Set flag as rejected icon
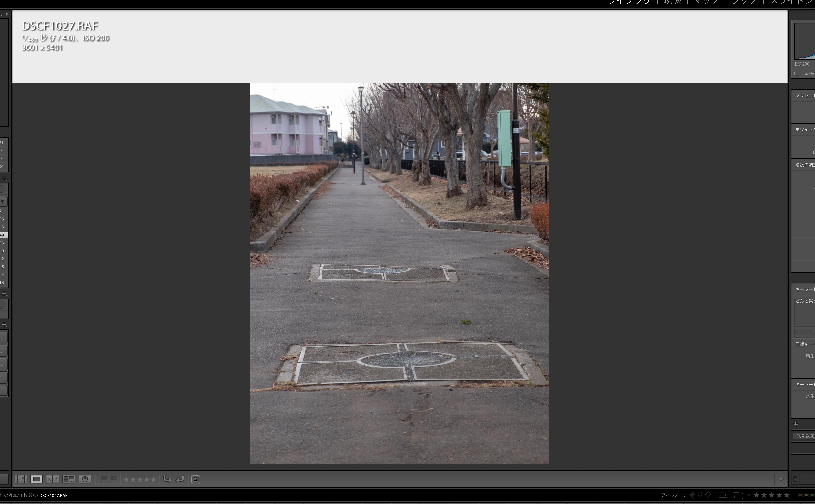815x504 pixels. point(113,479)
